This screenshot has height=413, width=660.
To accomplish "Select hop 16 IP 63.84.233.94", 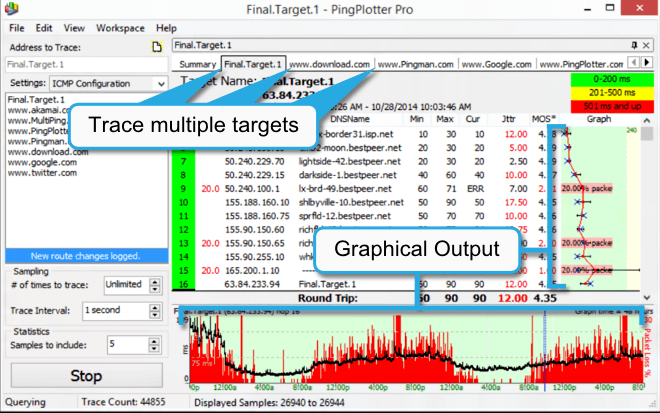I will [x=252, y=284].
